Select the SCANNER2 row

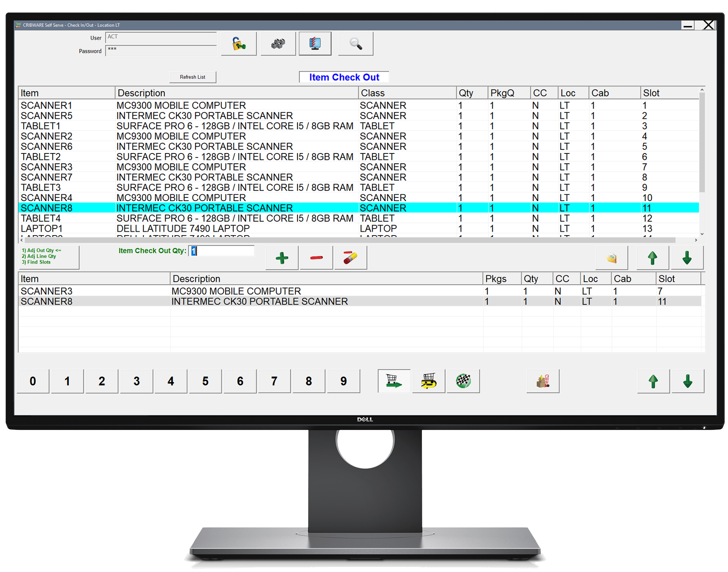pyautogui.click(x=358, y=136)
